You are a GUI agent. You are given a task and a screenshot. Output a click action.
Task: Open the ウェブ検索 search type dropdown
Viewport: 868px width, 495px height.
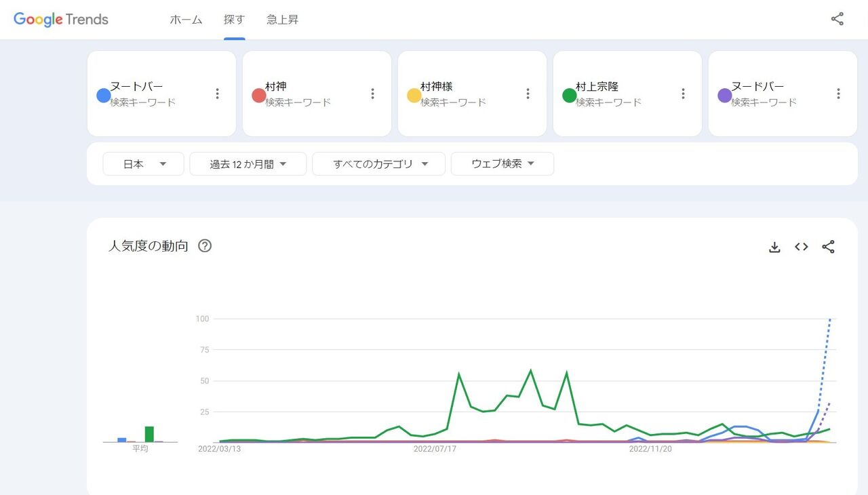(x=502, y=164)
